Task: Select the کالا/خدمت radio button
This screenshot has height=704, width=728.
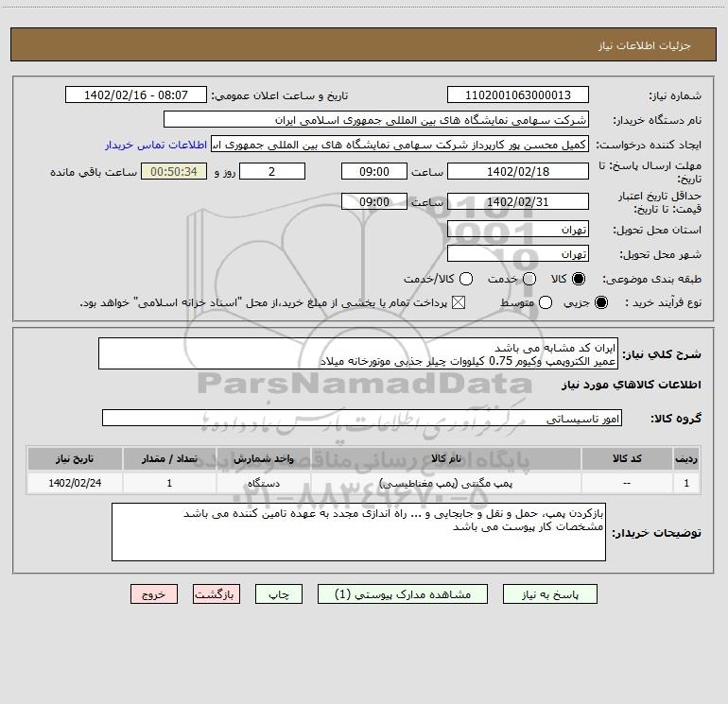Action: pos(466,279)
